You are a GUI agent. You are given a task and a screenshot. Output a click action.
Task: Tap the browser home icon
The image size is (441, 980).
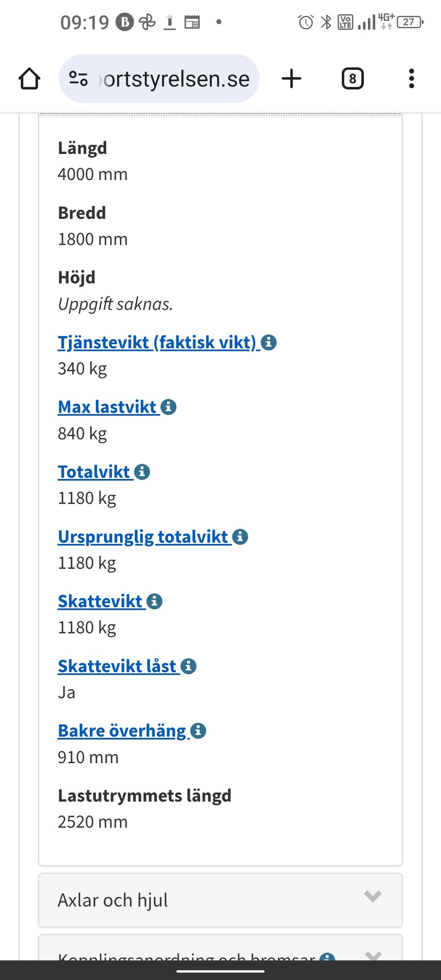click(x=29, y=79)
